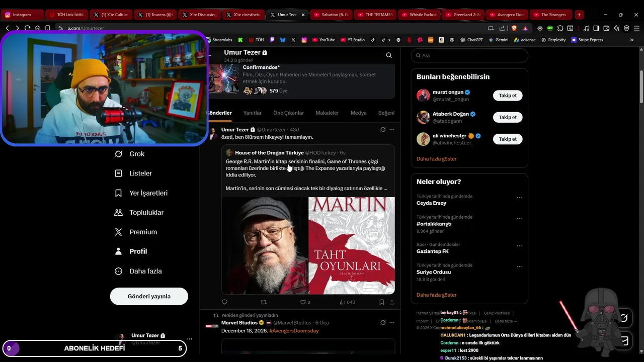644x362 pixels.
Task: Open the Perplexity bookmark
Action: click(553, 40)
